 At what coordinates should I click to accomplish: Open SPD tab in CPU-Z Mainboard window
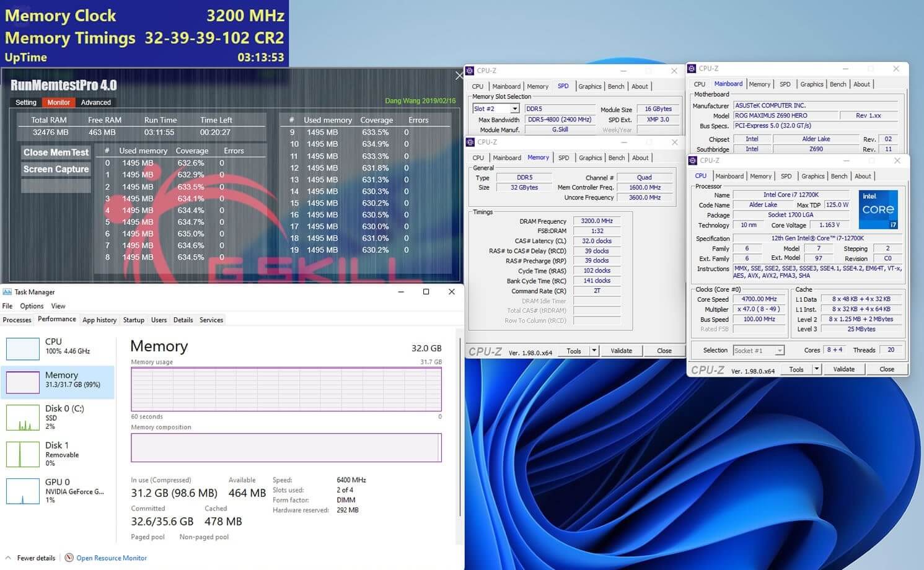785,84
